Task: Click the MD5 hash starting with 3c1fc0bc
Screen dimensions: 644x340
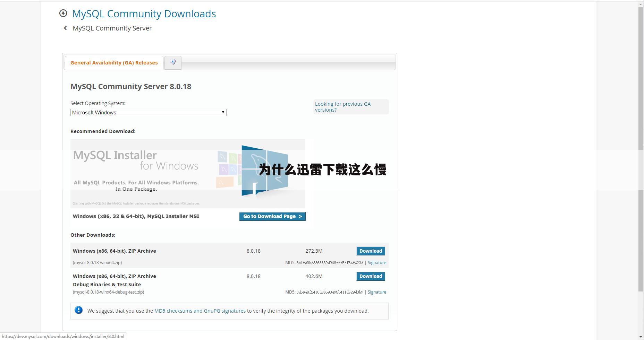Action: [330, 263]
